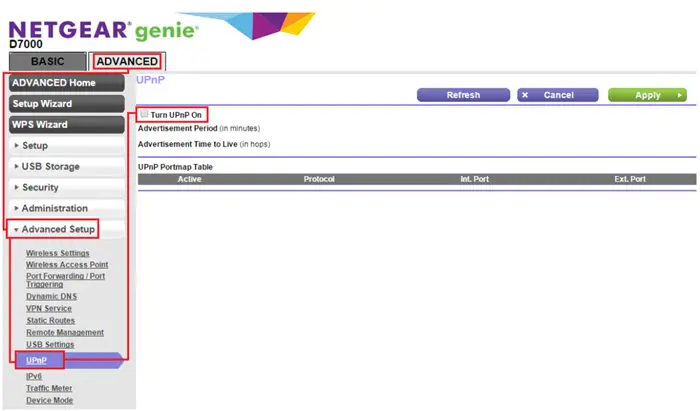
Task: Open IPv6 settings link
Action: pos(34,376)
